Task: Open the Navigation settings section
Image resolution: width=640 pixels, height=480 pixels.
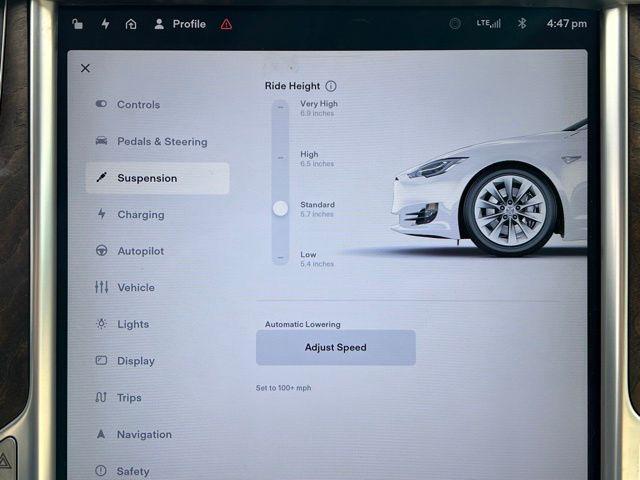Action: 144,435
